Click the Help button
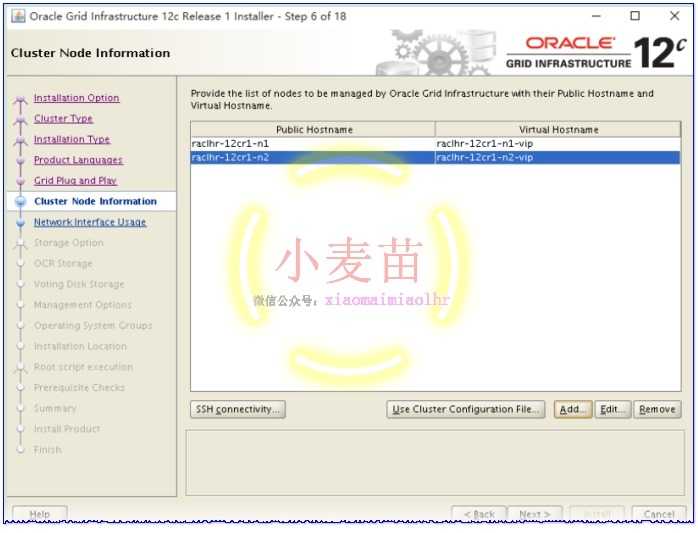The height and width of the screenshot is (533, 698). 40,514
